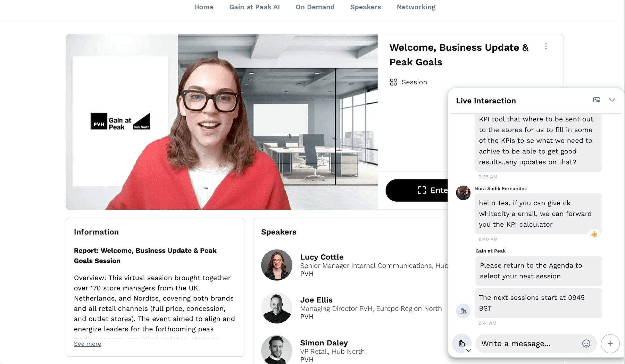Click the 'Gain at Peak' chat sender name
The height and width of the screenshot is (364, 625).
(x=491, y=251)
